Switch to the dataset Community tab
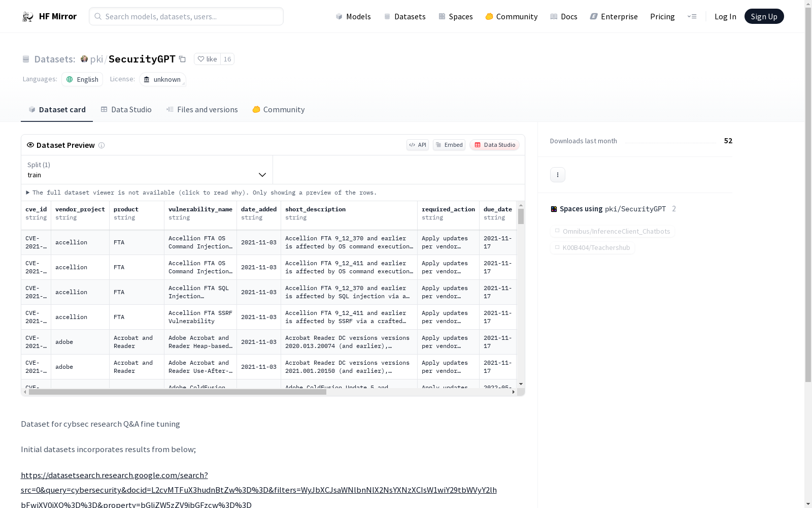 pyautogui.click(x=279, y=110)
